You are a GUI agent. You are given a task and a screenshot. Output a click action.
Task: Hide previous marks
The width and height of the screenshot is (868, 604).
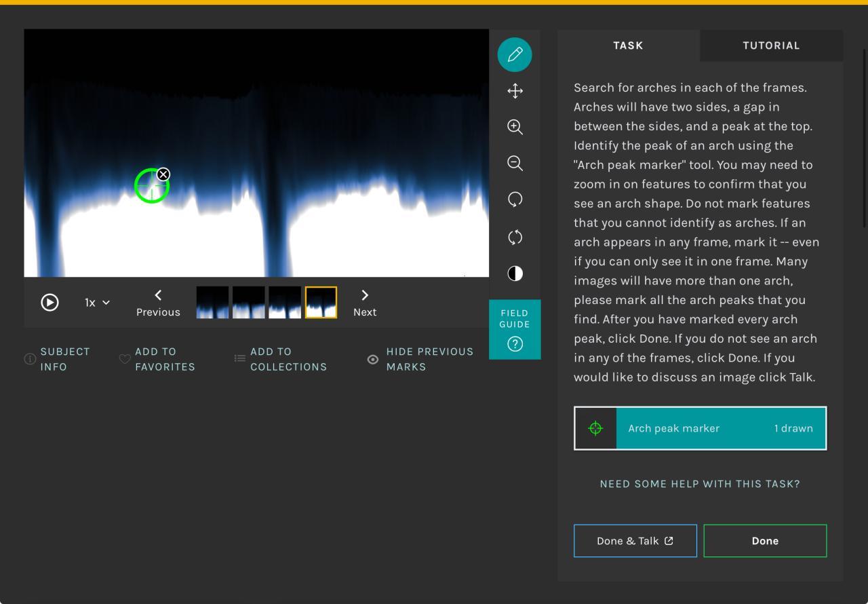(420, 359)
